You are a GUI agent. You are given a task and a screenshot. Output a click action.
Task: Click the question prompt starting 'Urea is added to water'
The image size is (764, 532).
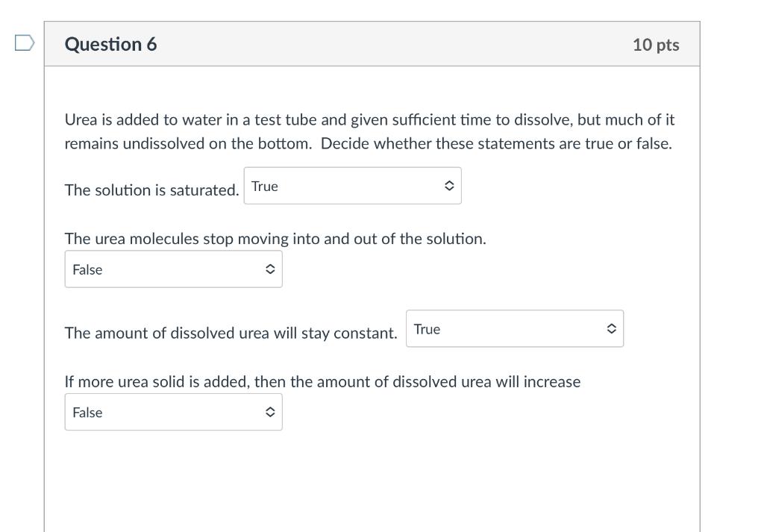click(369, 131)
